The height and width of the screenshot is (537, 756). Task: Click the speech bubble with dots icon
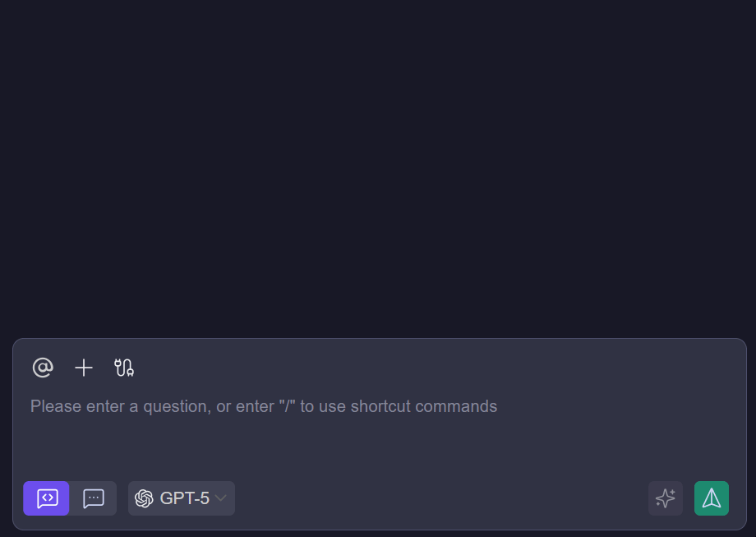94,498
